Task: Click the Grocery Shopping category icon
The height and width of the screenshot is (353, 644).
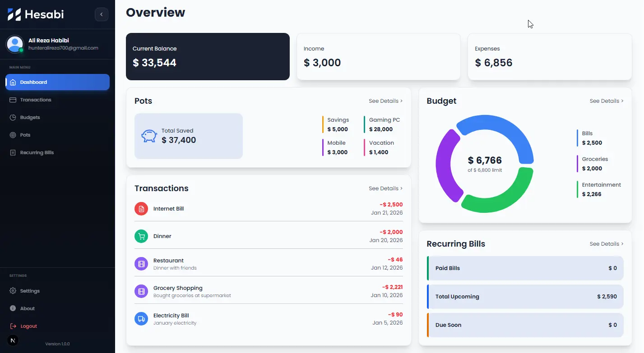Action: click(141, 291)
